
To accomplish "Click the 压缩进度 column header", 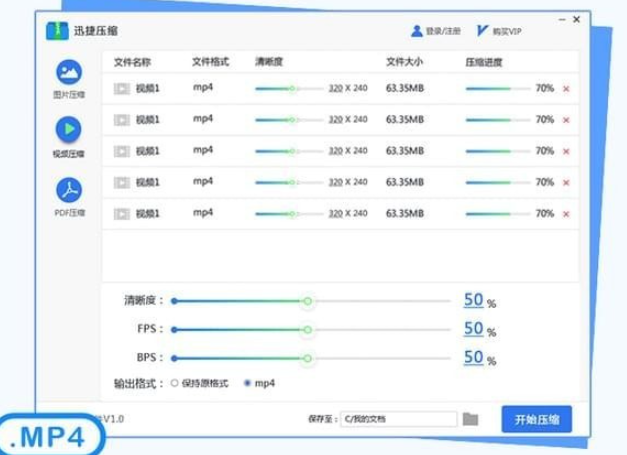I will 484,62.
